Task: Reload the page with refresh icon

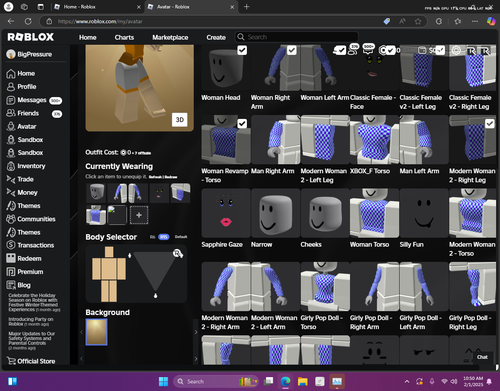Action: (x=28, y=21)
